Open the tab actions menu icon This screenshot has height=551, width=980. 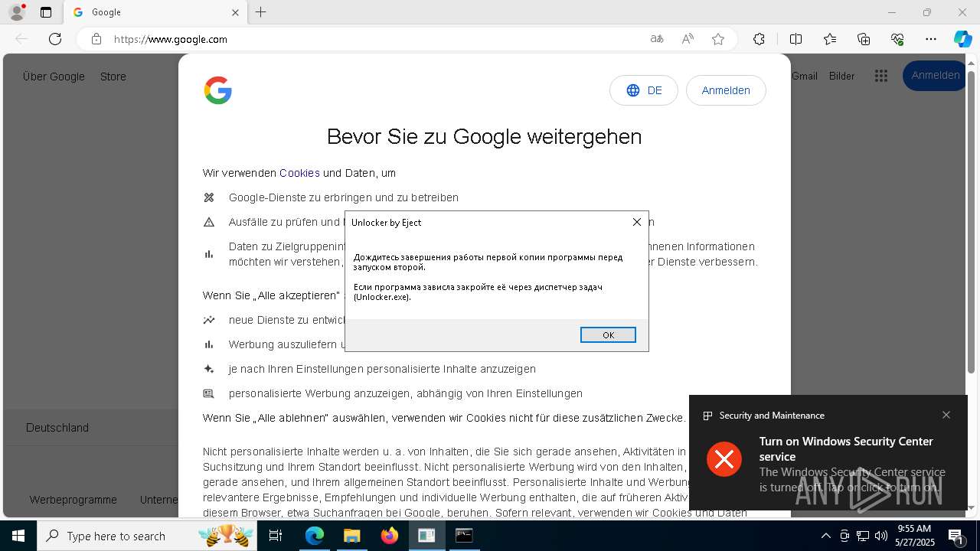click(46, 12)
